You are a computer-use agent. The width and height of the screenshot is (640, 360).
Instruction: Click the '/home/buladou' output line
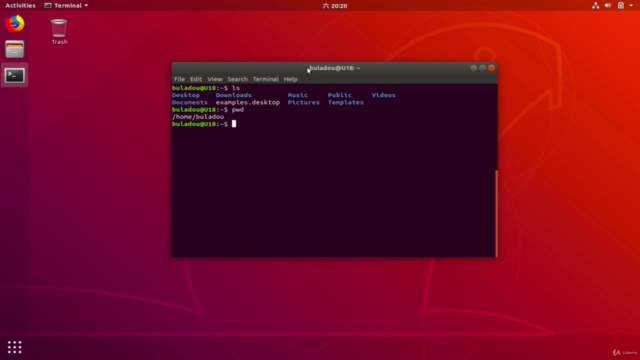[x=198, y=117]
